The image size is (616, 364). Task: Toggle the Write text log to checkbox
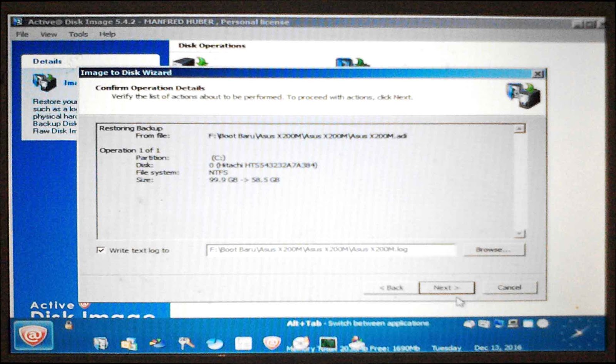[101, 250]
